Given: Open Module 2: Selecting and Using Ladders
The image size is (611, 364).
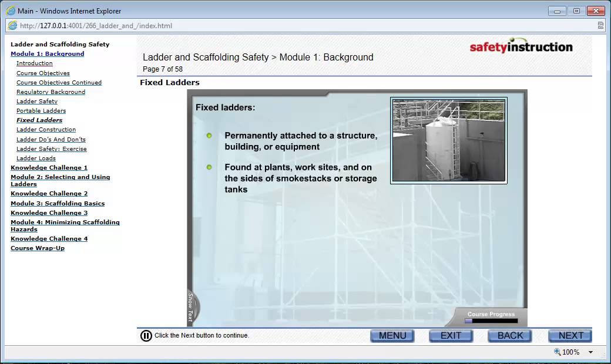Looking at the screenshot, I should 60,180.
